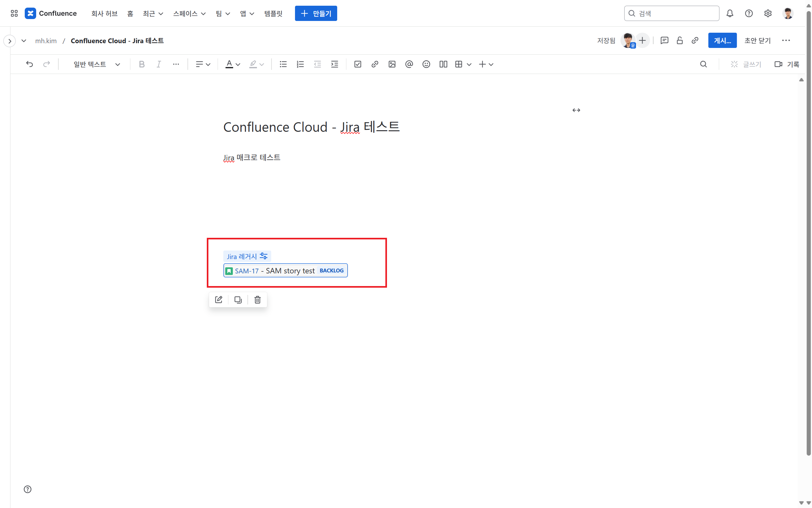The width and height of the screenshot is (812, 508).
Task: Open the 앱 menu
Action: tap(247, 13)
